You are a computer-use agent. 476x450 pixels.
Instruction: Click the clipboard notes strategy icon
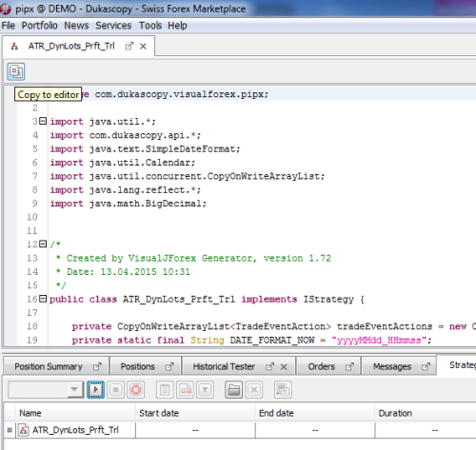point(165,389)
